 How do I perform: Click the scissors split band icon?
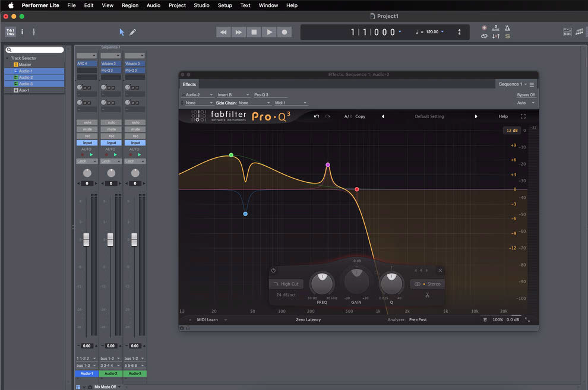426,295
